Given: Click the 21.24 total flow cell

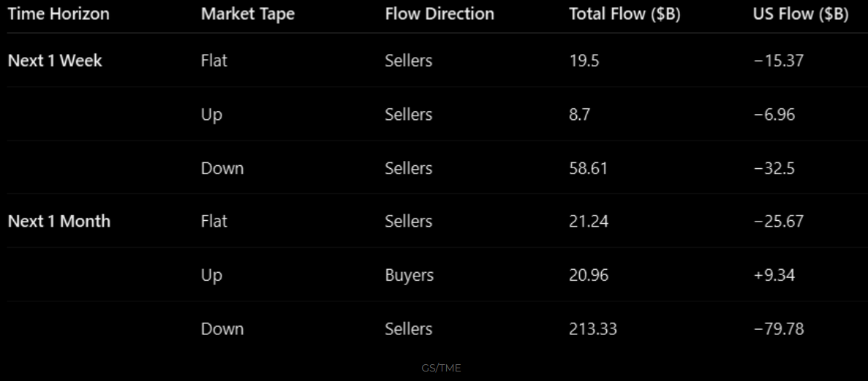Looking at the screenshot, I should 589,221.
